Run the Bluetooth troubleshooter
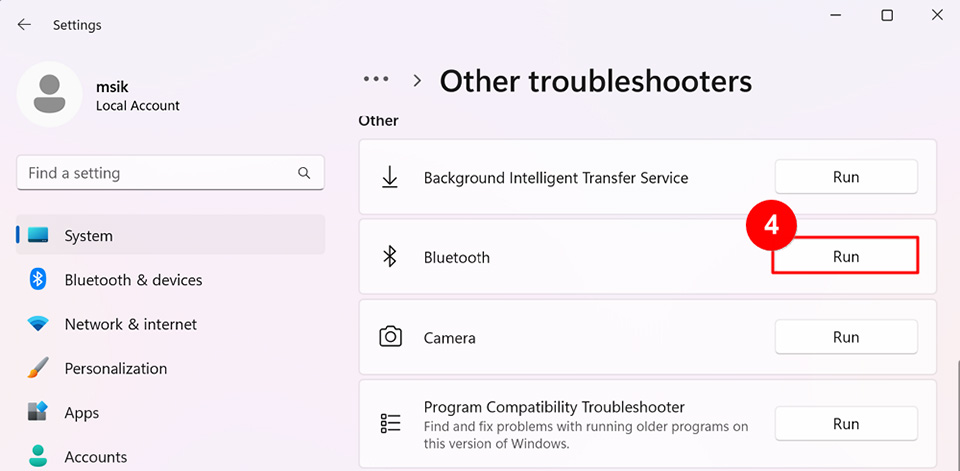 point(846,257)
